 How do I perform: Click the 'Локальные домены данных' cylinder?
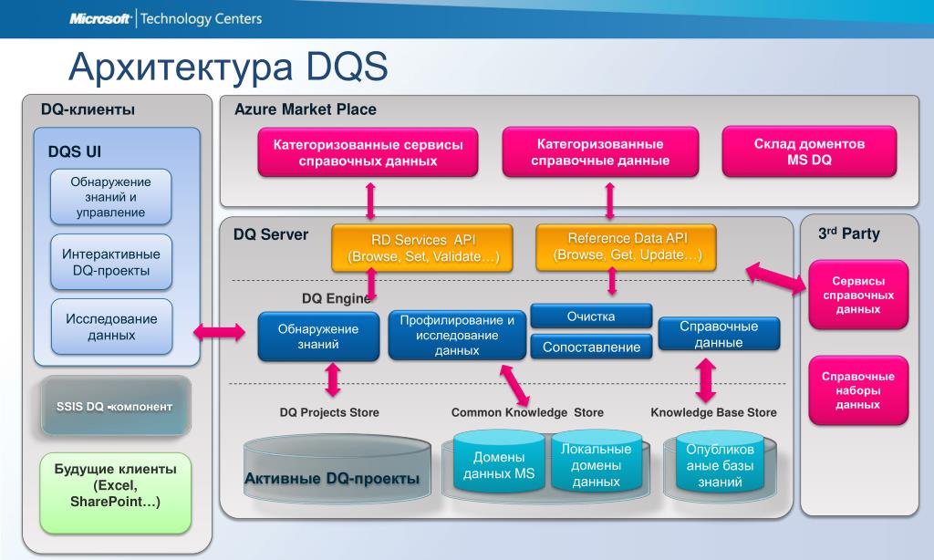click(597, 463)
